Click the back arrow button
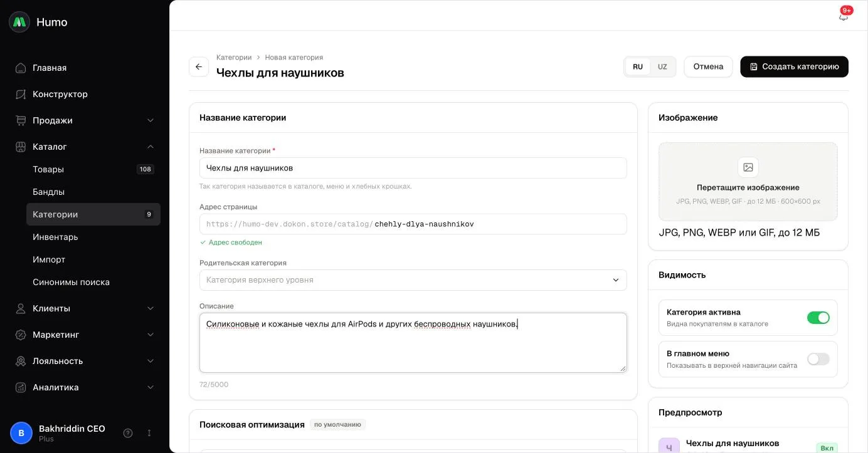The image size is (868, 453). point(199,66)
